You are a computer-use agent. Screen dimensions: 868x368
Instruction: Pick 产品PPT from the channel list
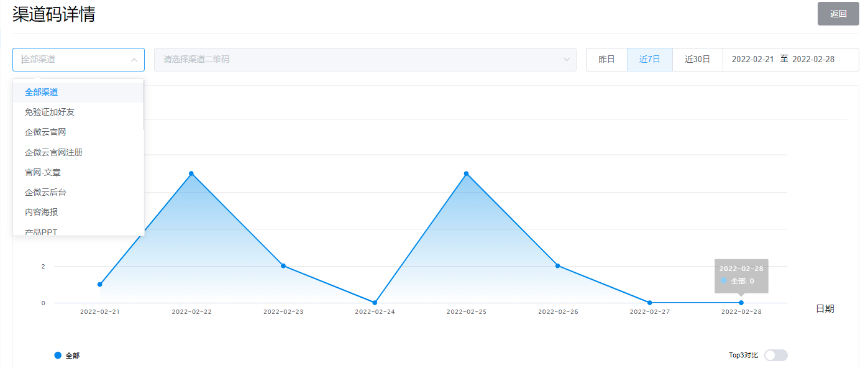(x=78, y=230)
